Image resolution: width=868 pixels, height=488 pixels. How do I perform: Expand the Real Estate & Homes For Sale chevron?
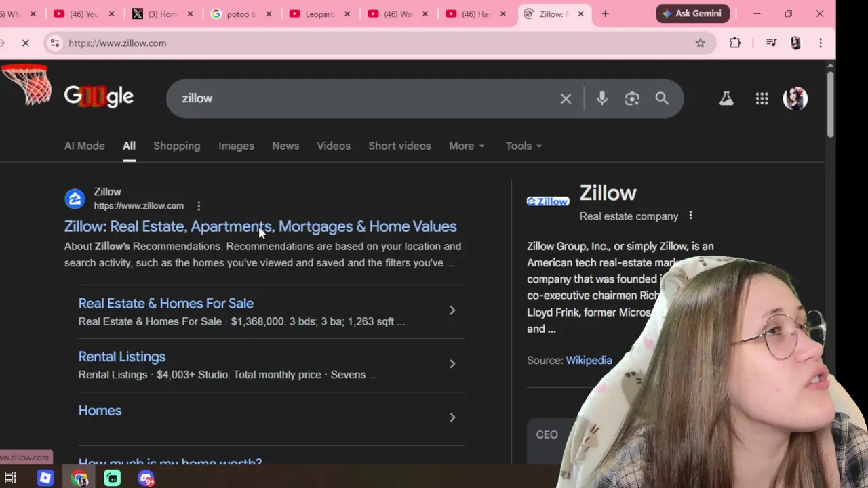(x=452, y=310)
